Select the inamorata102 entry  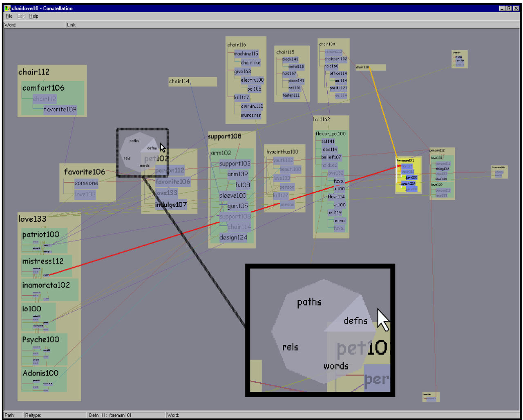46,285
